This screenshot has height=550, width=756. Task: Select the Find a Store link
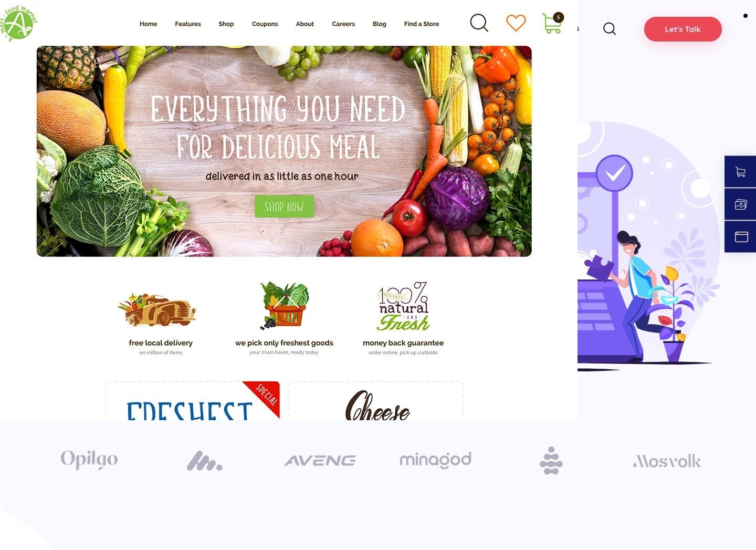(422, 24)
